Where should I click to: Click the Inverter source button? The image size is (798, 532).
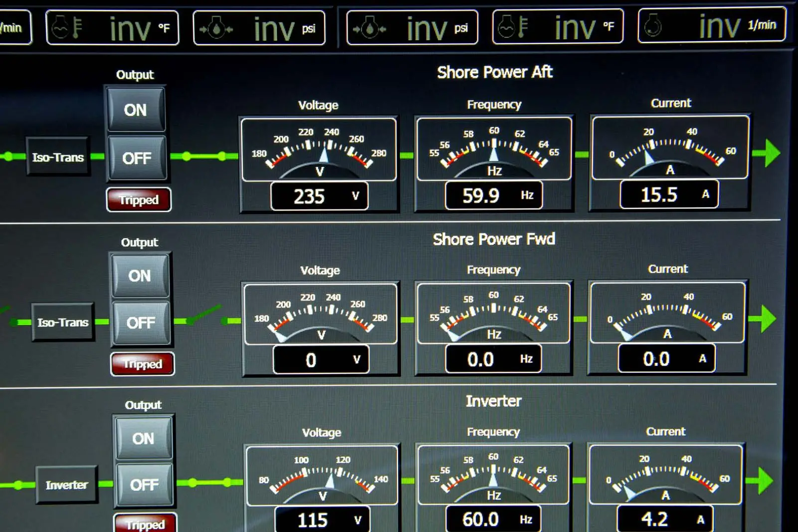pyautogui.click(x=67, y=485)
